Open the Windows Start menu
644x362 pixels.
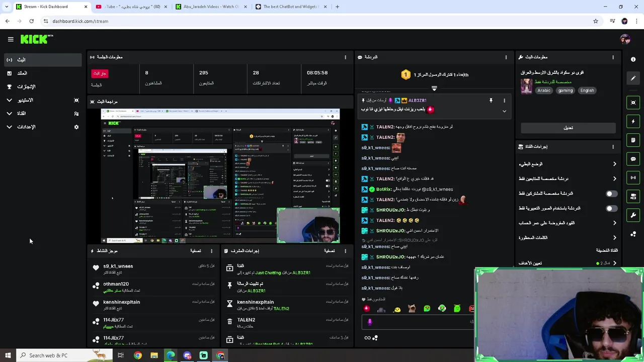(x=8, y=355)
